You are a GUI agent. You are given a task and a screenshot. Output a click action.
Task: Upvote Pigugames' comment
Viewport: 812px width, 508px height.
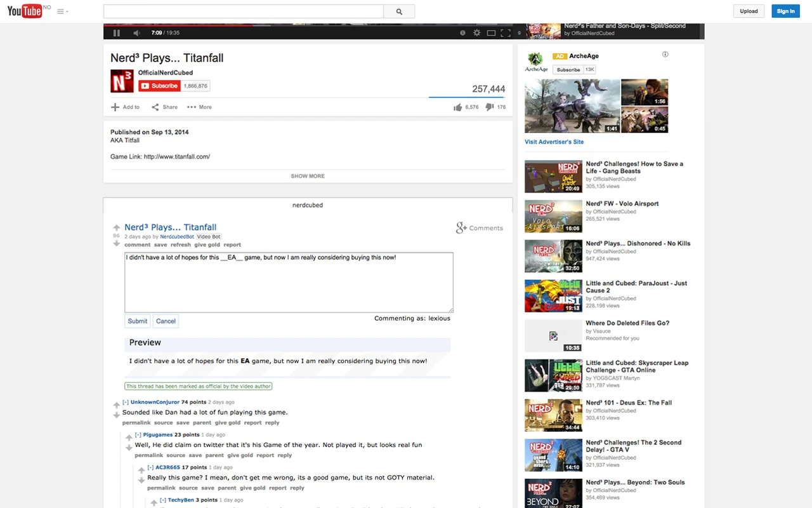coord(129,438)
